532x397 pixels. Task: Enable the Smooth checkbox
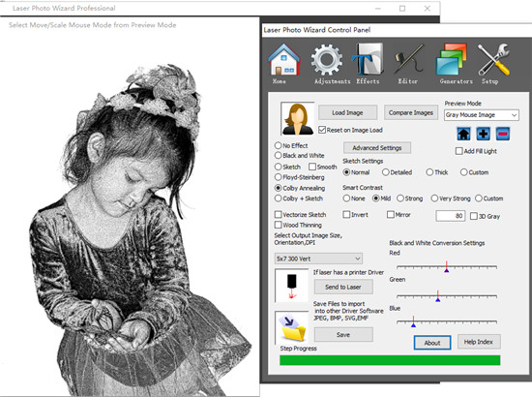pyautogui.click(x=312, y=167)
